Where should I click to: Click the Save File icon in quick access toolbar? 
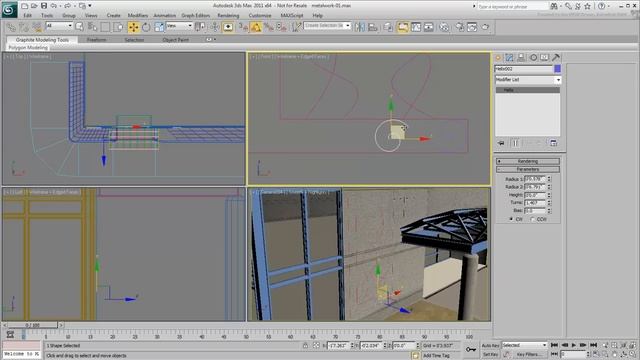[44, 6]
